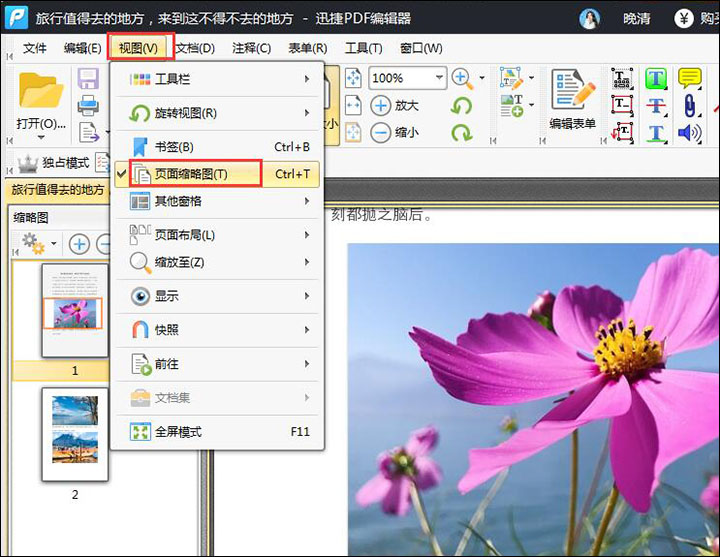Screen dimensions: 720x557
Task: Select the strikethrough text tool
Action: pos(656,105)
